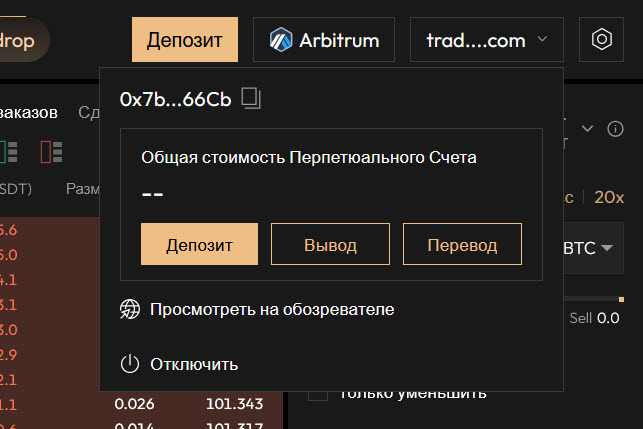Select the green order book view icon

tap(9, 151)
